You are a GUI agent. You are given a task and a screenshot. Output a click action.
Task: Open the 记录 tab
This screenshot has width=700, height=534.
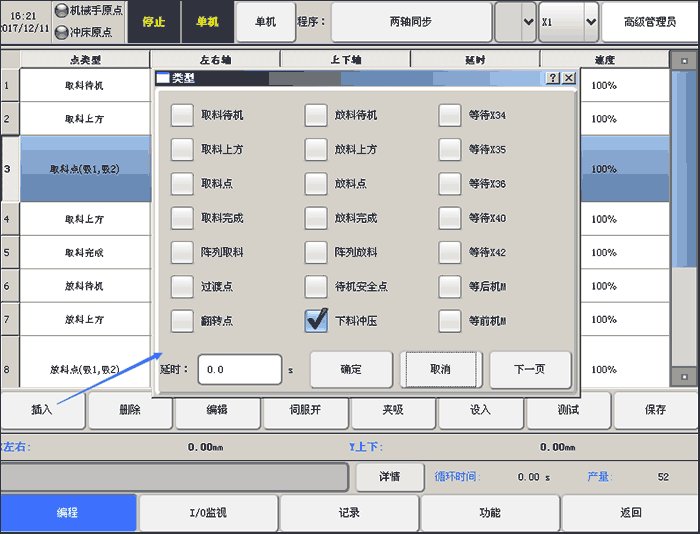tap(349, 513)
